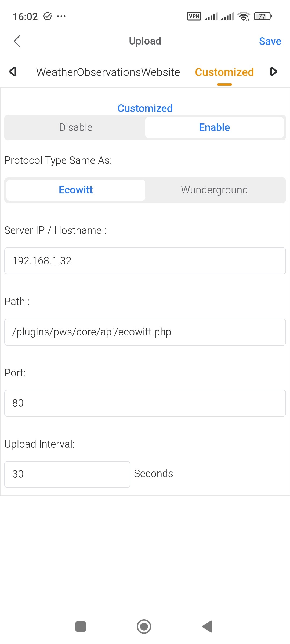The image size is (290, 644).
Task: Switch to the WeatherObservationsWebsite tab
Action: 108,72
